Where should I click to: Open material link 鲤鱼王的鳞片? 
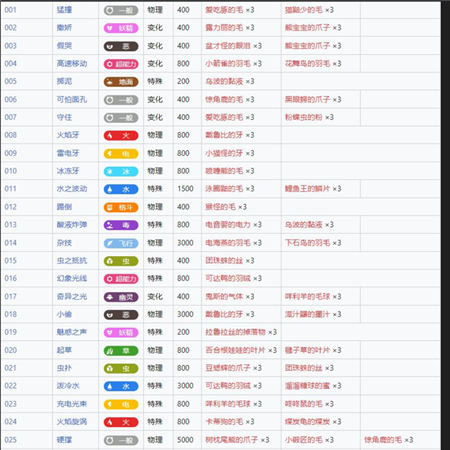[308, 189]
